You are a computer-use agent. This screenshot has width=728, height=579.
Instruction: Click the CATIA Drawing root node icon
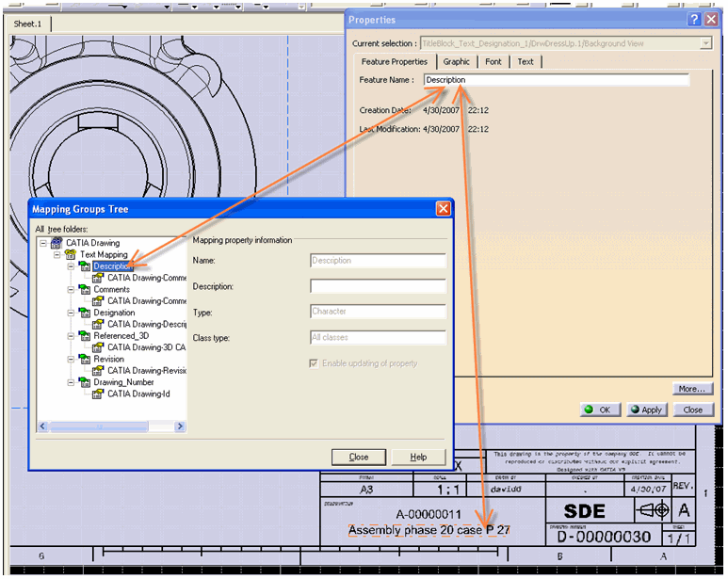(57, 243)
